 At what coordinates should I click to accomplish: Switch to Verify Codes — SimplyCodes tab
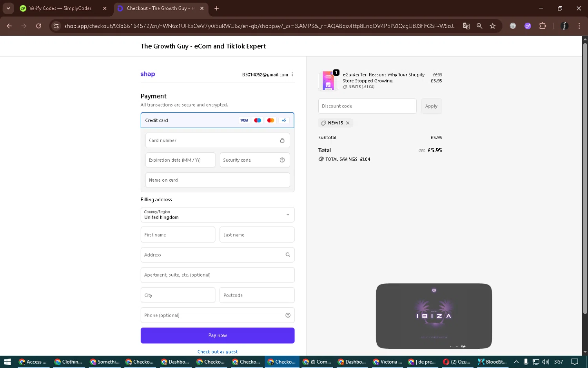point(60,8)
